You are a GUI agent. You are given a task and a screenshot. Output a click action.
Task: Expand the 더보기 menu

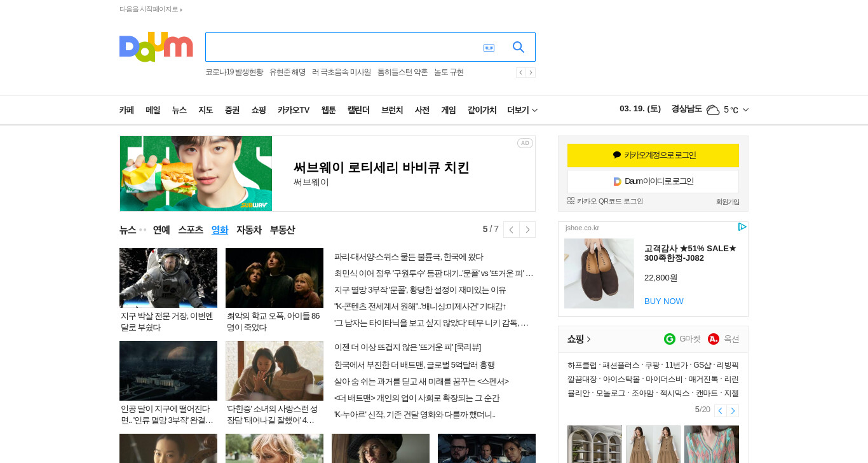pyautogui.click(x=522, y=110)
